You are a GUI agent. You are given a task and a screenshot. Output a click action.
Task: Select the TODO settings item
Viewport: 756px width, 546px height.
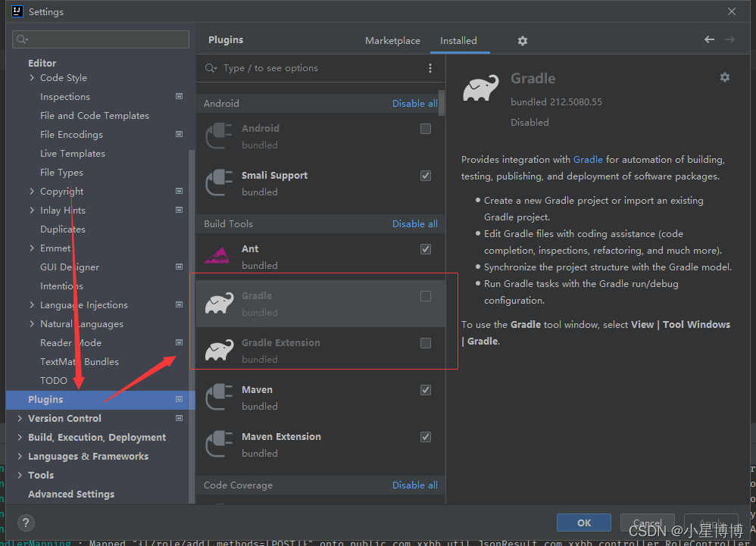(54, 381)
